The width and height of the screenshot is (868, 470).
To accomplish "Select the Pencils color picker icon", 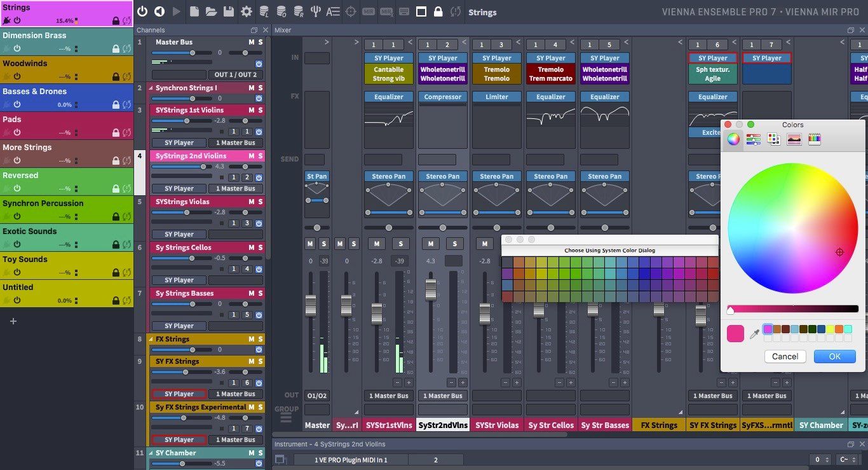I will pyautogui.click(x=814, y=139).
